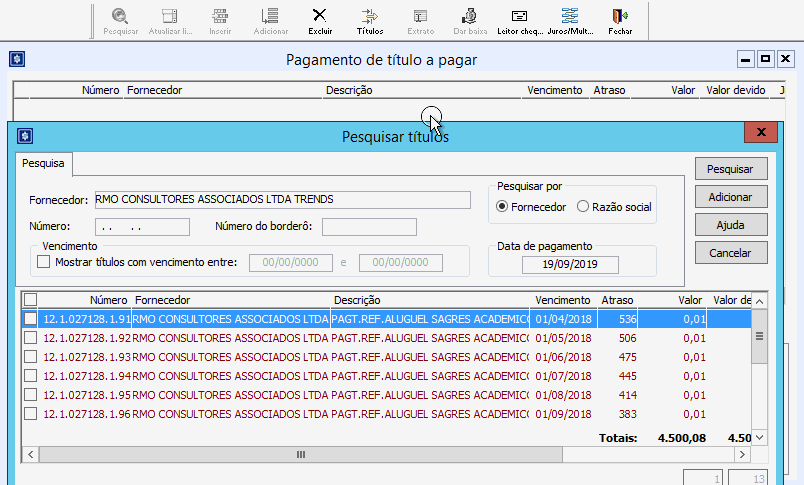This screenshot has width=804, height=485.
Task: Enable 'Mostrar títulos com vencimento entre' checkbox
Action: pyautogui.click(x=43, y=263)
